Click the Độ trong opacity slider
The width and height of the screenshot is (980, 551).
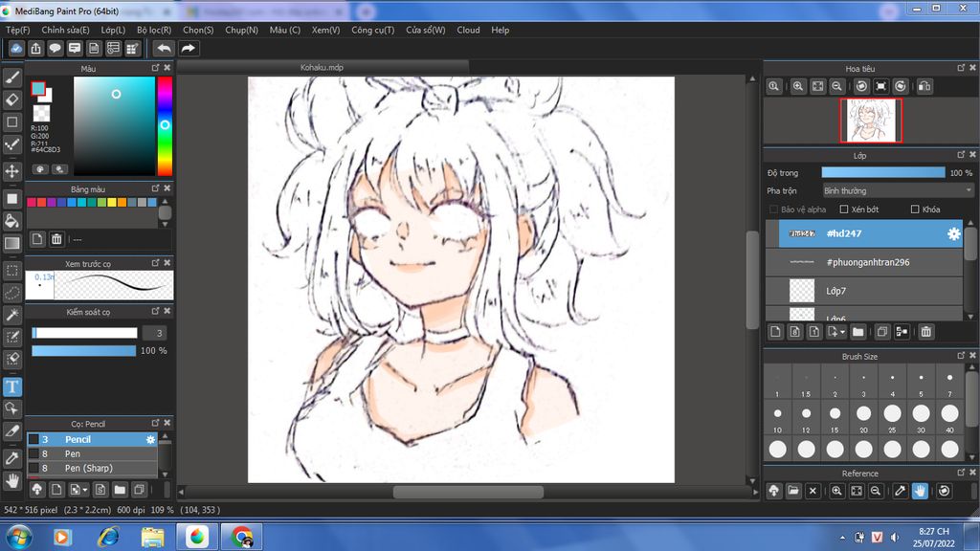click(882, 172)
